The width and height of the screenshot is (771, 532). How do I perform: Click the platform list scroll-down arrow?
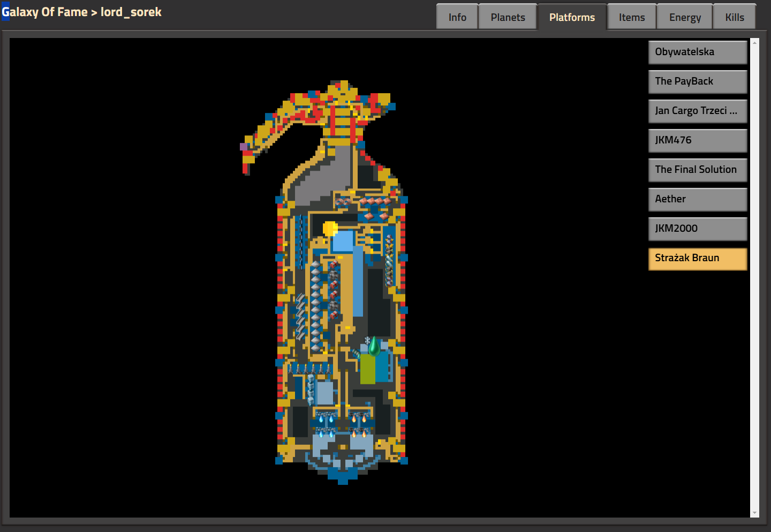(x=754, y=513)
